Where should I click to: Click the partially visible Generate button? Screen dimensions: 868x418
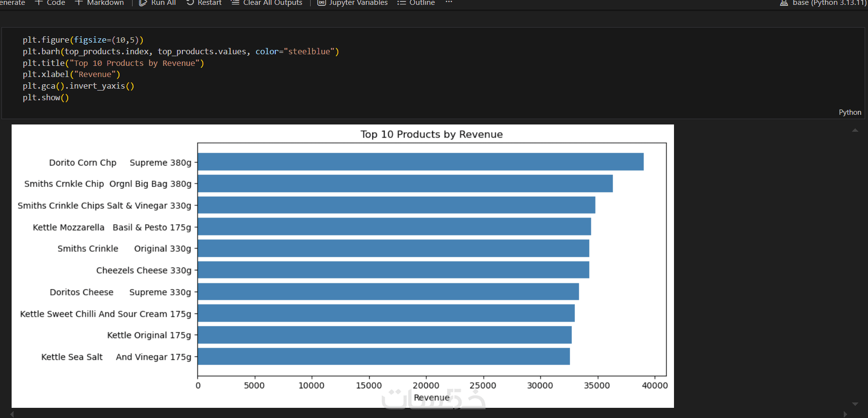[12, 3]
